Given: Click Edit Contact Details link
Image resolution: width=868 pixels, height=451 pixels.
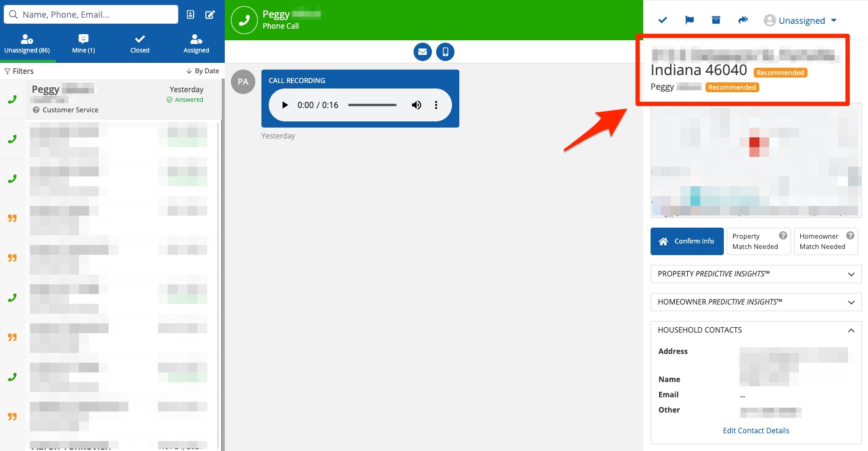Looking at the screenshot, I should click(x=756, y=430).
